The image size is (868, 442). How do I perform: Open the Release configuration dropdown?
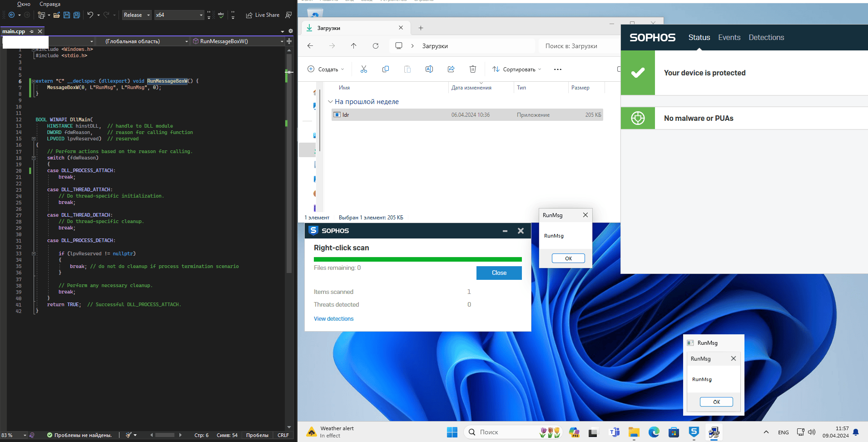137,15
